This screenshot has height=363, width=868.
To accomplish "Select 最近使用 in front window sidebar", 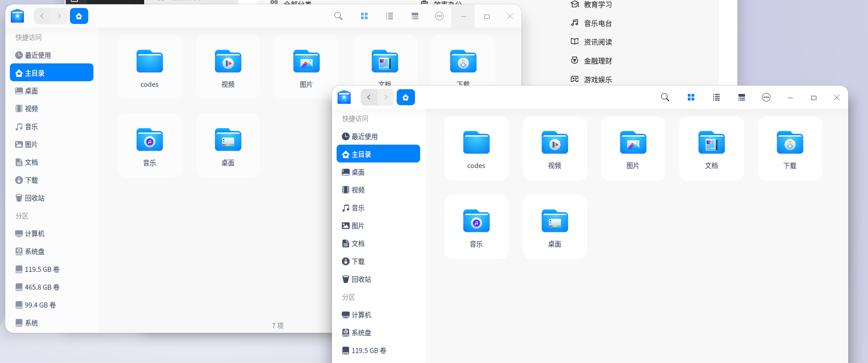I will coord(378,136).
